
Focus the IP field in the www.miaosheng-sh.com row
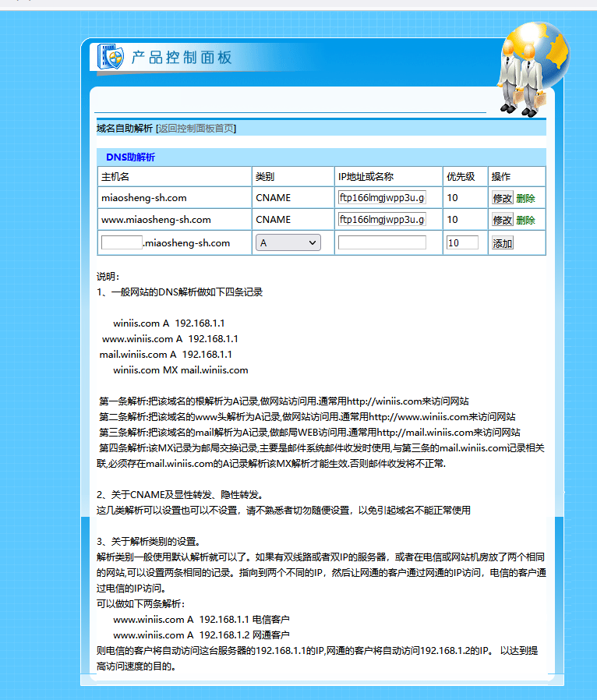[382, 220]
